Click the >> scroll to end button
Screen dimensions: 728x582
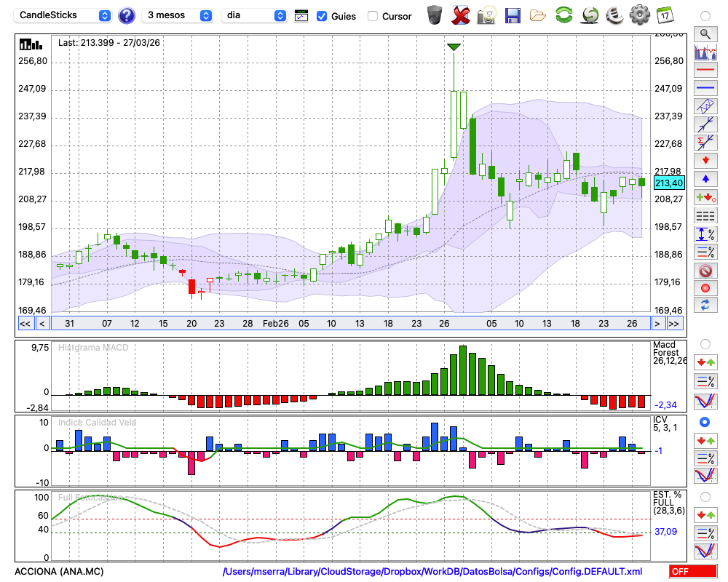pyautogui.click(x=674, y=324)
